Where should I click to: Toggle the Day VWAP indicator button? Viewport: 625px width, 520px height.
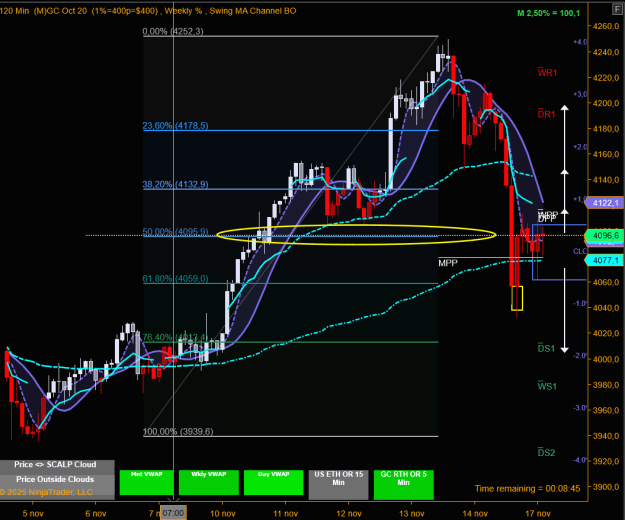click(x=273, y=483)
